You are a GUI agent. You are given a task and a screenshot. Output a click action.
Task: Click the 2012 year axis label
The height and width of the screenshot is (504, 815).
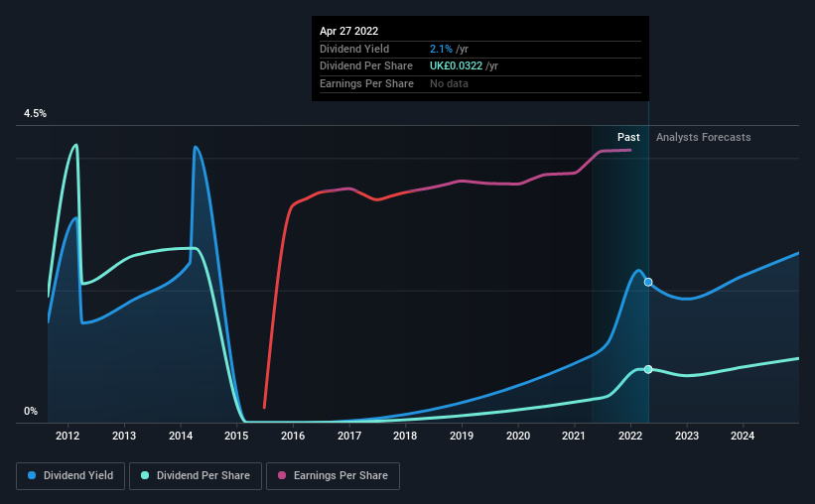point(68,436)
